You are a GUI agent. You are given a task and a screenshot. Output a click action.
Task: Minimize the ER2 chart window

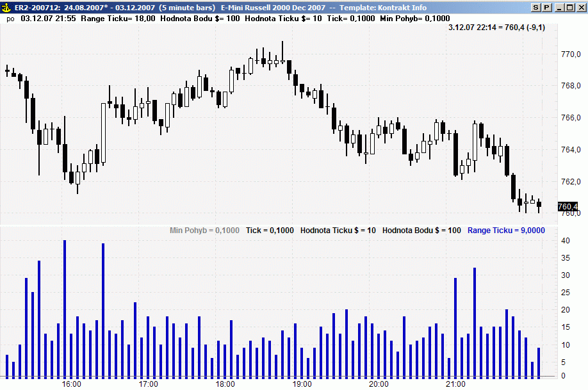coord(560,8)
